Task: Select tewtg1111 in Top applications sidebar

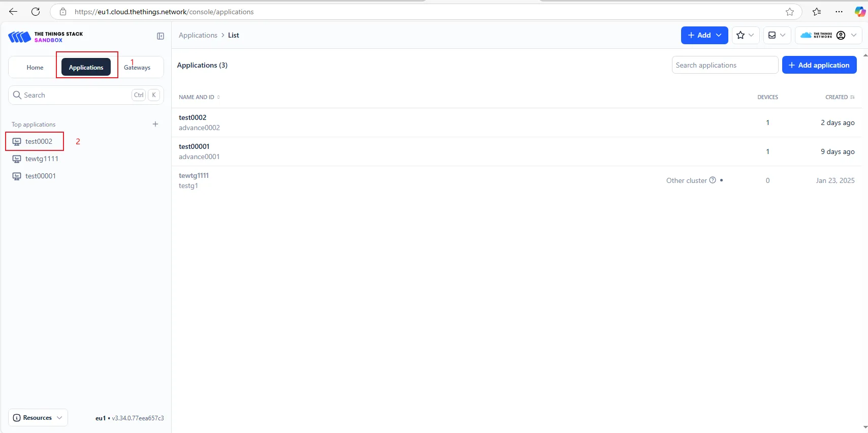Action: [x=42, y=159]
